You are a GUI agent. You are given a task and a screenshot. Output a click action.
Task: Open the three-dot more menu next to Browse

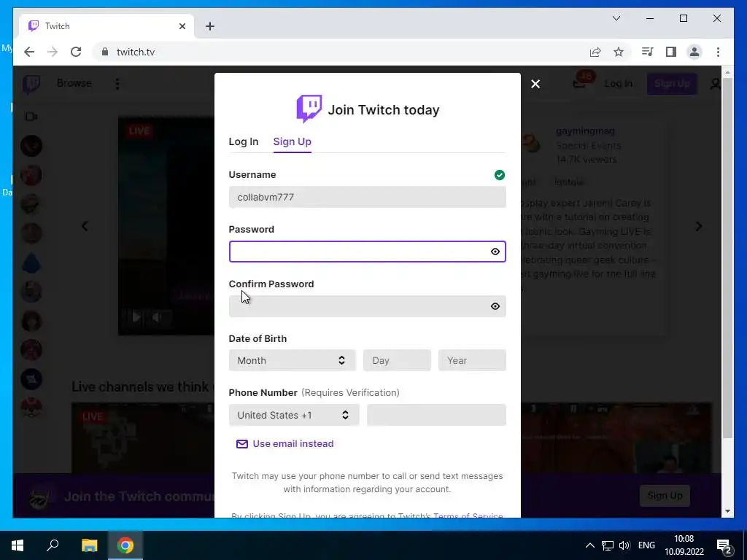117,84
